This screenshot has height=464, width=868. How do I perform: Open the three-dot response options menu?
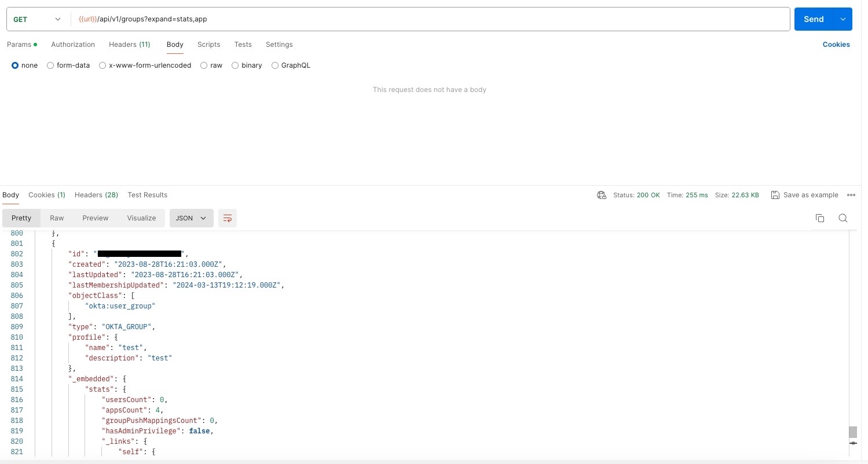click(x=851, y=195)
